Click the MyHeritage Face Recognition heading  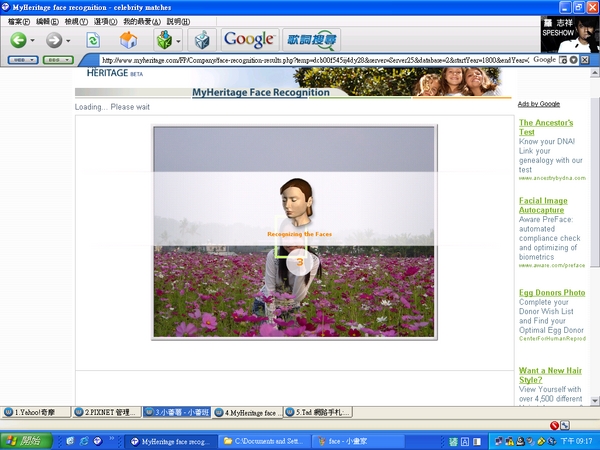click(261, 92)
